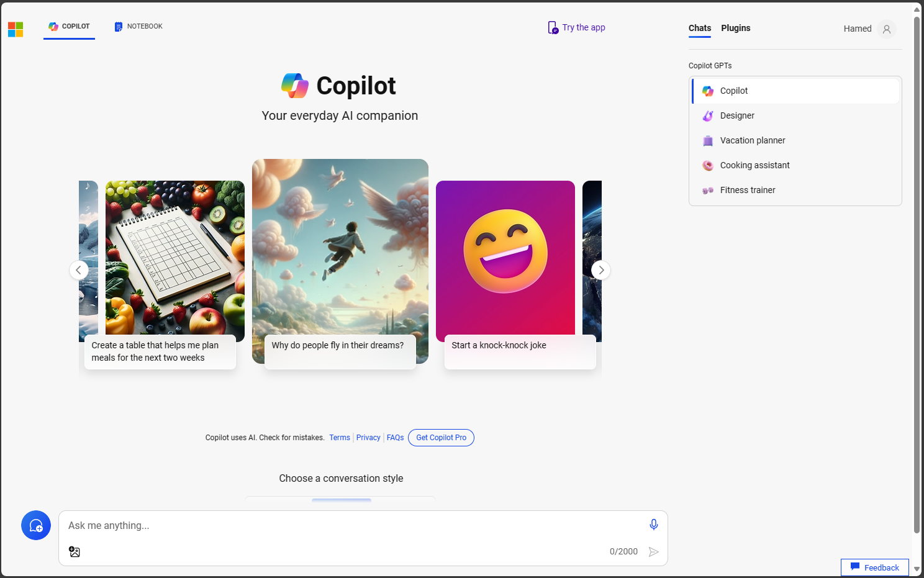Viewport: 924px width, 578px height.
Task: Select Why do people fly in dreams prompt
Action: (x=340, y=351)
